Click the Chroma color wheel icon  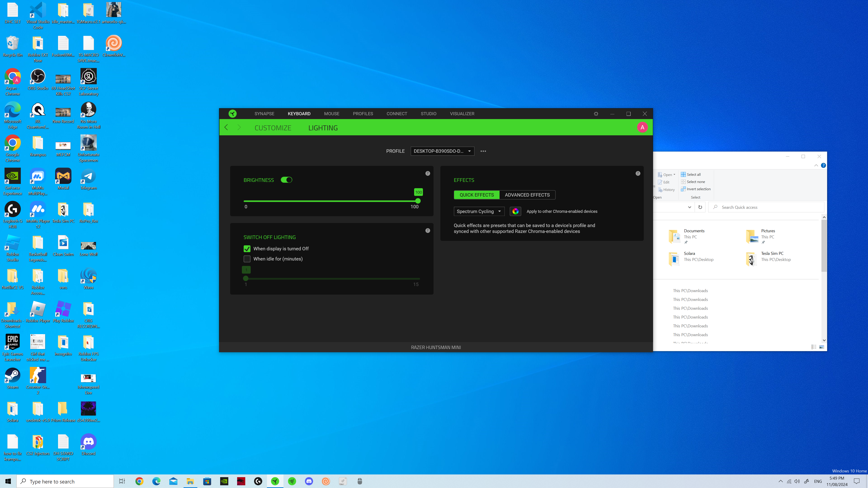515,211
